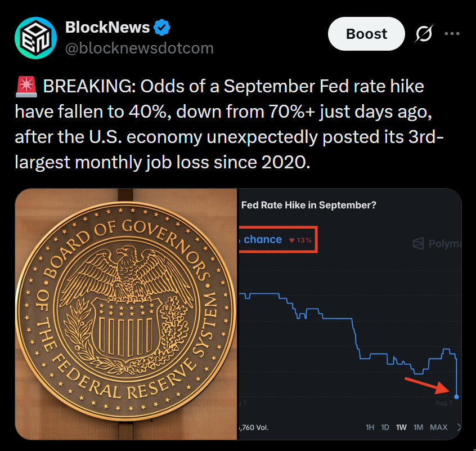Open the BlockNews display name

pyautogui.click(x=107, y=28)
